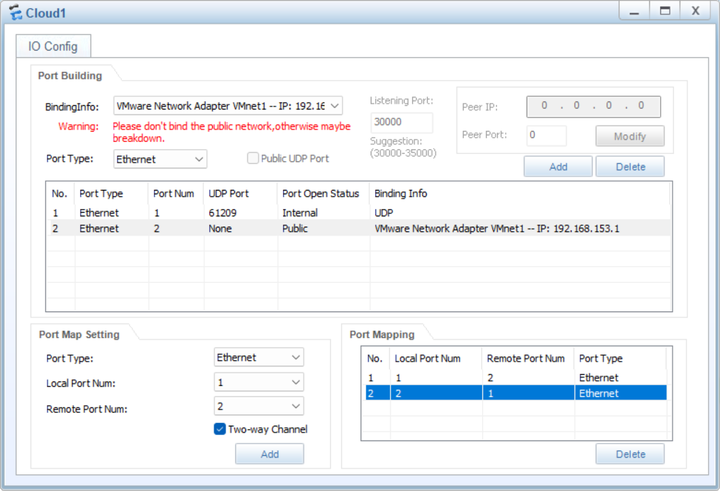Click the Listening Port input field
Viewport: 720px width, 491px height.
[x=401, y=122]
